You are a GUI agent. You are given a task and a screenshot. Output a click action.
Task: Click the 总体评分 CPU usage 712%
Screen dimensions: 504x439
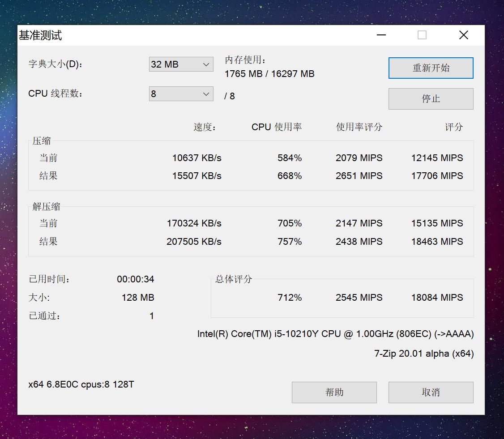point(290,298)
